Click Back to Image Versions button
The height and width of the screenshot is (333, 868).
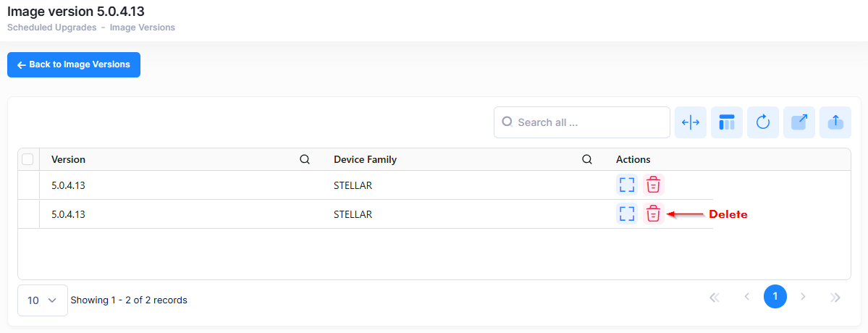click(x=74, y=64)
